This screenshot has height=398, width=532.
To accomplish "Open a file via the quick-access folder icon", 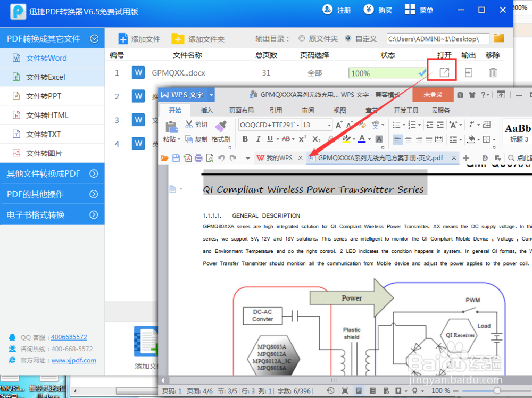I will 164,158.
